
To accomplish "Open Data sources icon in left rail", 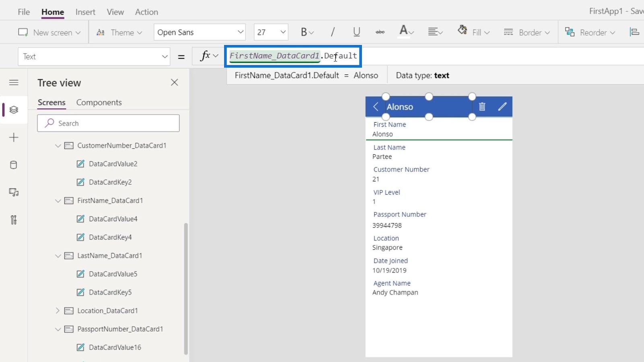I will [x=14, y=165].
